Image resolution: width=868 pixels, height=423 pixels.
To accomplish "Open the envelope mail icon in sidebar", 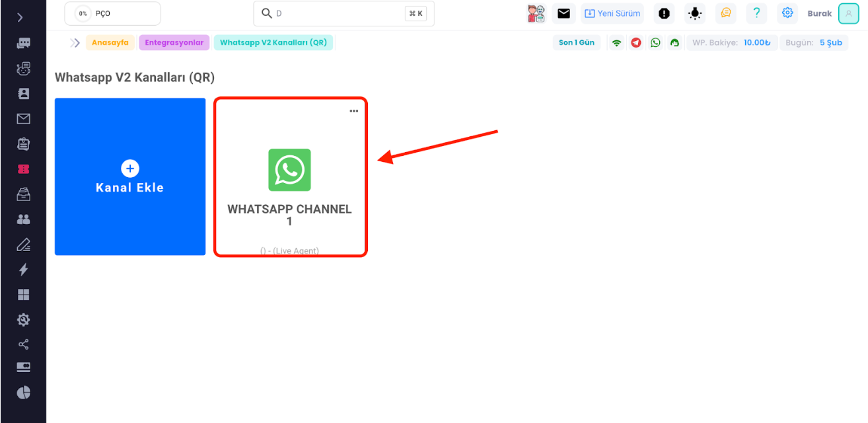I will point(24,119).
